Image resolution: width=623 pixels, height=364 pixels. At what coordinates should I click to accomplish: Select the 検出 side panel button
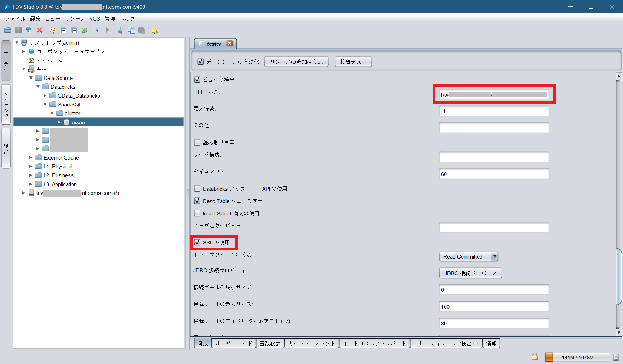click(x=6, y=148)
